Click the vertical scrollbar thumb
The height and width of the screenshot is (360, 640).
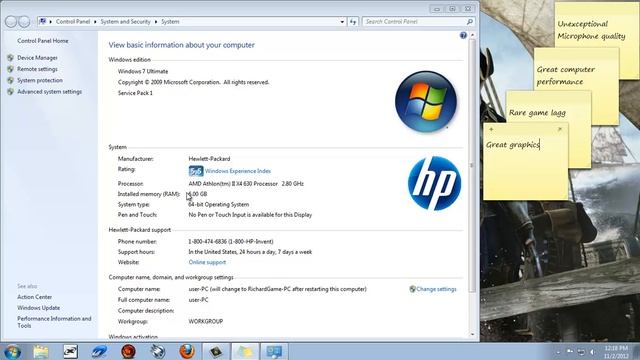coord(472,166)
